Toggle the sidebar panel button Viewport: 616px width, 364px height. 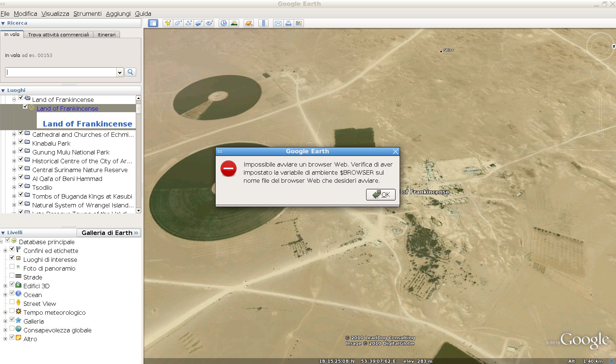[153, 23]
